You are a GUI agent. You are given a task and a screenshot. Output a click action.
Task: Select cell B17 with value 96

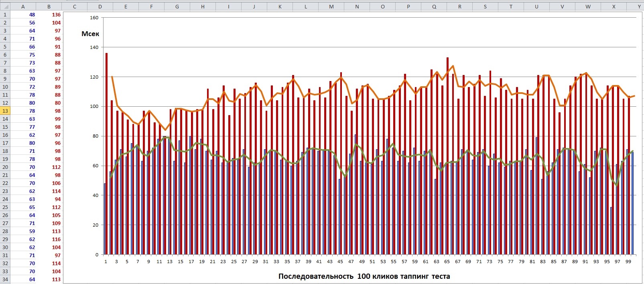[x=49, y=143]
